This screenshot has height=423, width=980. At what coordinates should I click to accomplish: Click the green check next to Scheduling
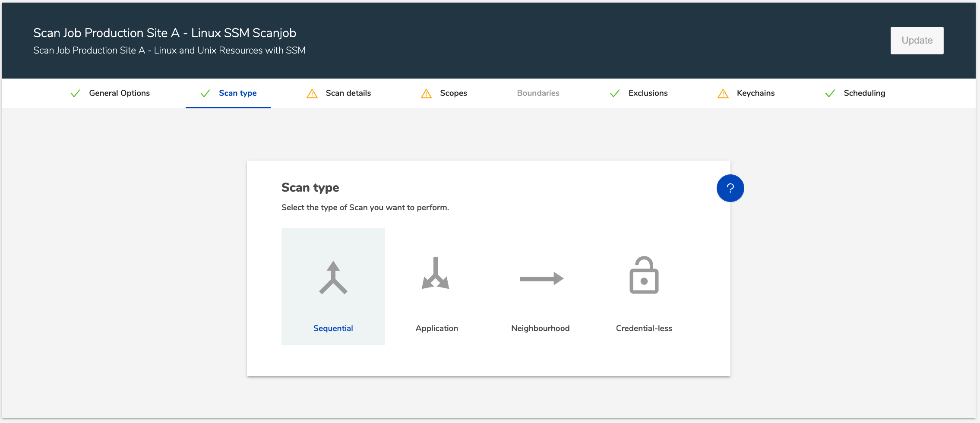tap(830, 93)
